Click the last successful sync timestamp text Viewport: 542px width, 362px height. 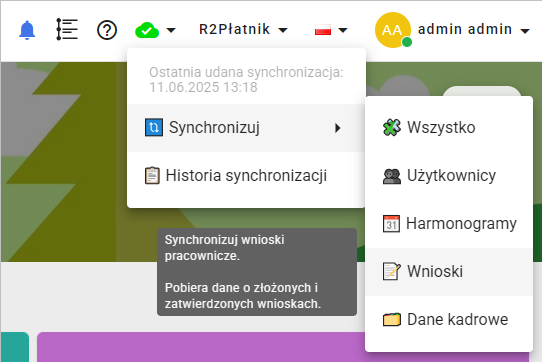246,80
